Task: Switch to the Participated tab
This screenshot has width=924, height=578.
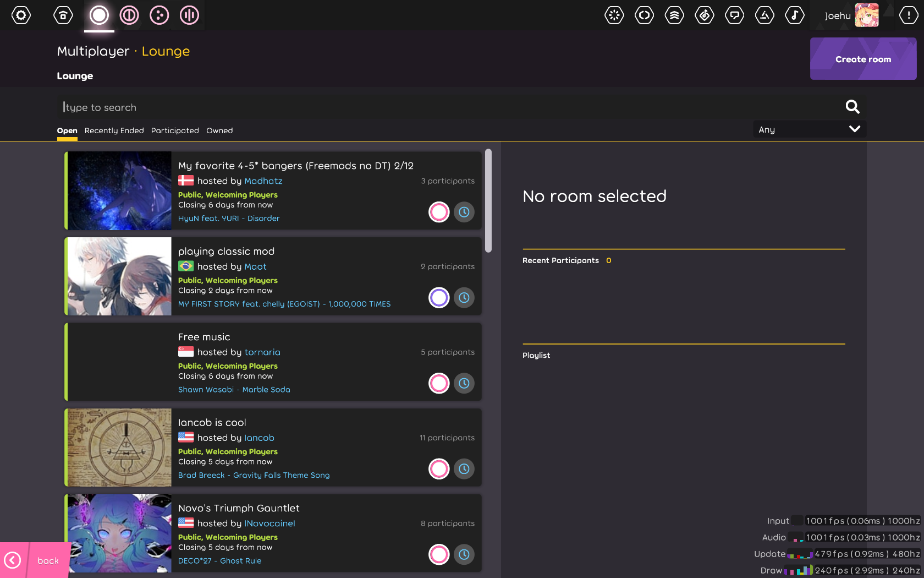Action: 175,130
